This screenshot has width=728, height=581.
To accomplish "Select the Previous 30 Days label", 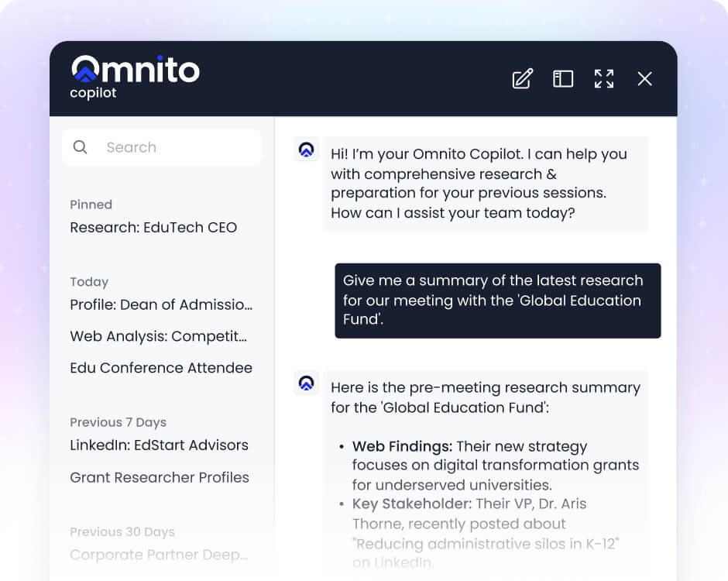I will [x=122, y=532].
